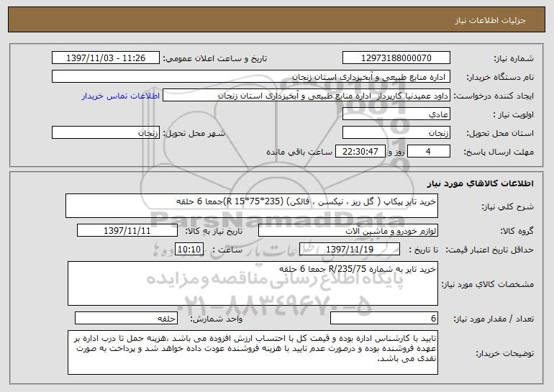Click the header title جزئیات اطلاعات نیاز

490,20
